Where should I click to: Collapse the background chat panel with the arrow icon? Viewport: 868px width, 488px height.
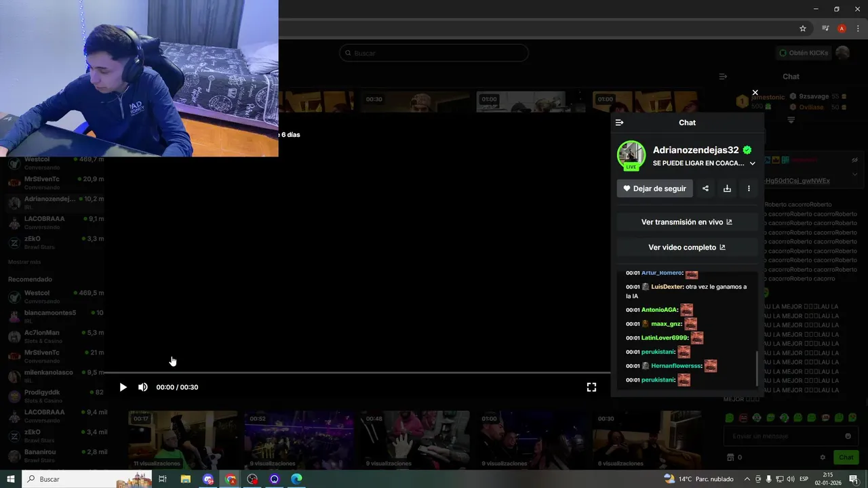[723, 77]
